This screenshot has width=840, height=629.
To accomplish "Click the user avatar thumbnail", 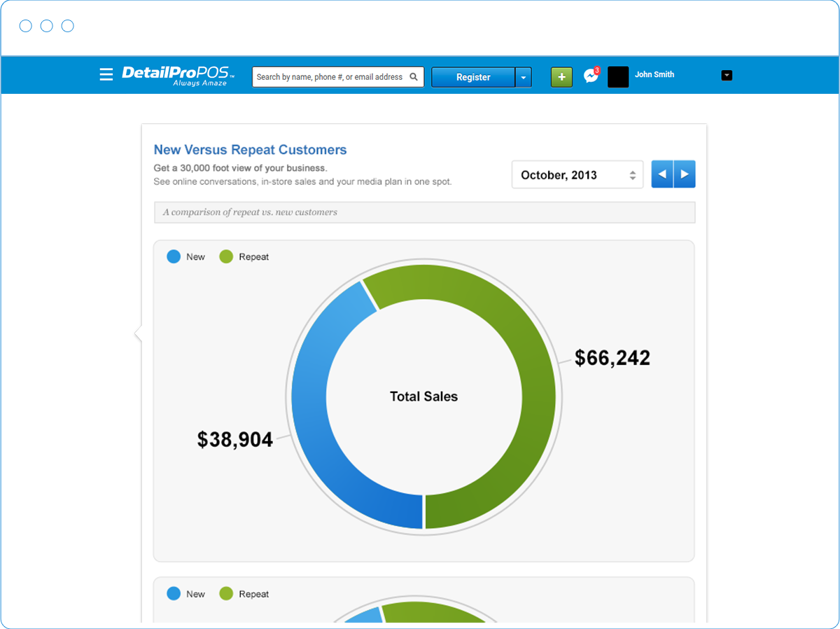I will (618, 76).
